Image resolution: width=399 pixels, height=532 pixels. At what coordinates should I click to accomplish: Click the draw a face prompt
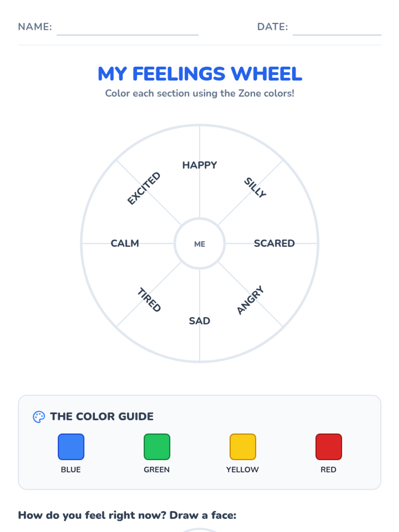pos(127,515)
